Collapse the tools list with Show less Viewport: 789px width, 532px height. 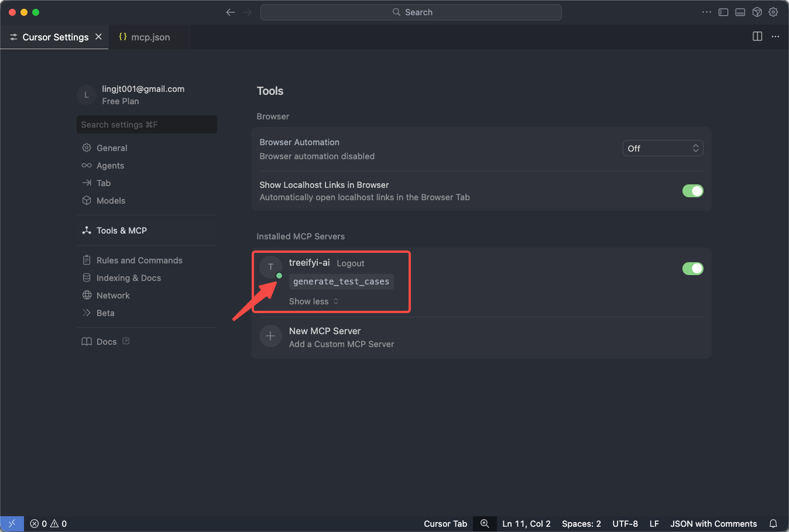point(313,301)
